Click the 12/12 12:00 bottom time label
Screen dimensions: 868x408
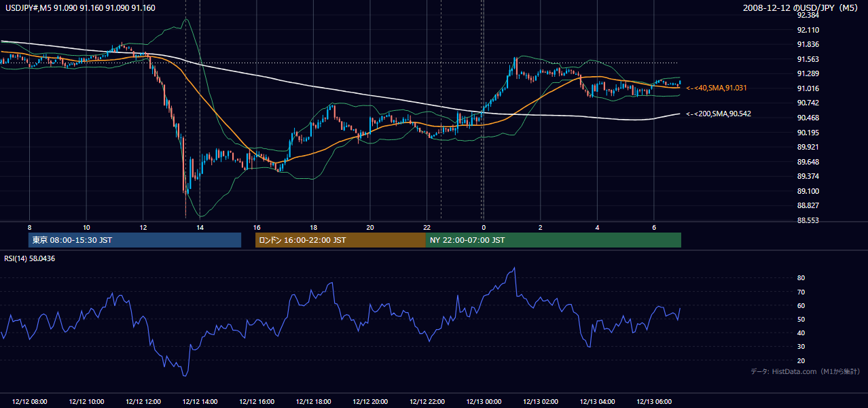coord(143,401)
